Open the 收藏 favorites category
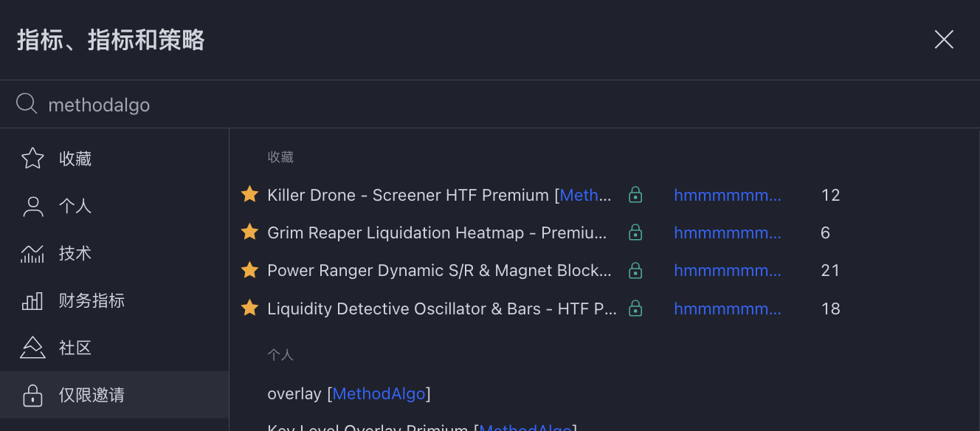The width and height of the screenshot is (980, 431). coord(75,159)
